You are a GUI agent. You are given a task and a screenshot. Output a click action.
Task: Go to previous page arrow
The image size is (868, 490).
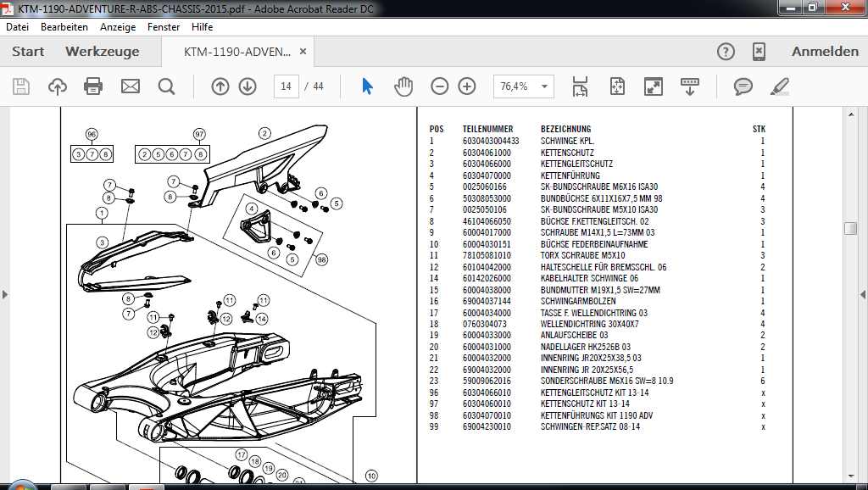(x=220, y=86)
